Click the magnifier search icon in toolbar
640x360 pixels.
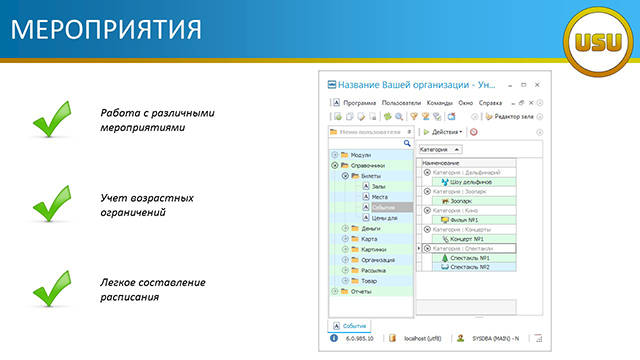pyautogui.click(x=399, y=117)
